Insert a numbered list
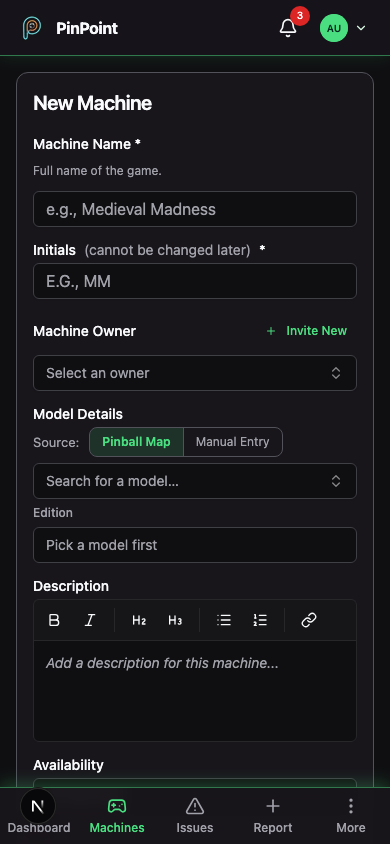This screenshot has width=390, height=844. tap(260, 620)
